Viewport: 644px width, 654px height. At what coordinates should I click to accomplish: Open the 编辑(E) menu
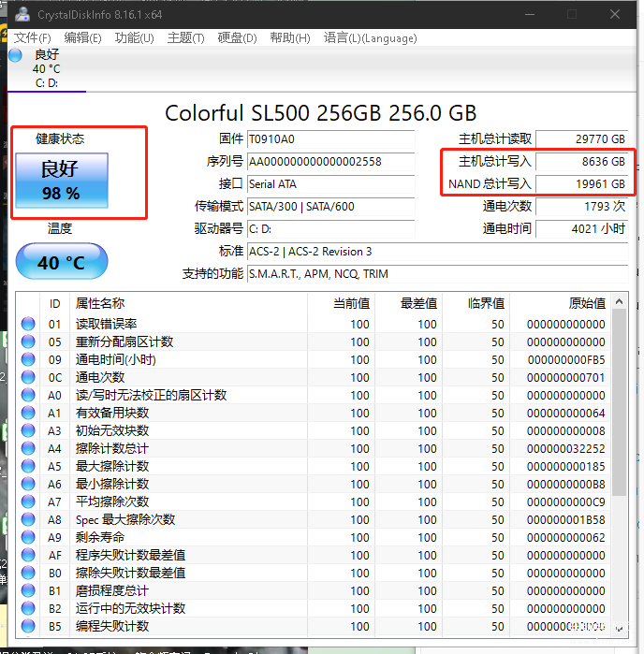click(82, 38)
